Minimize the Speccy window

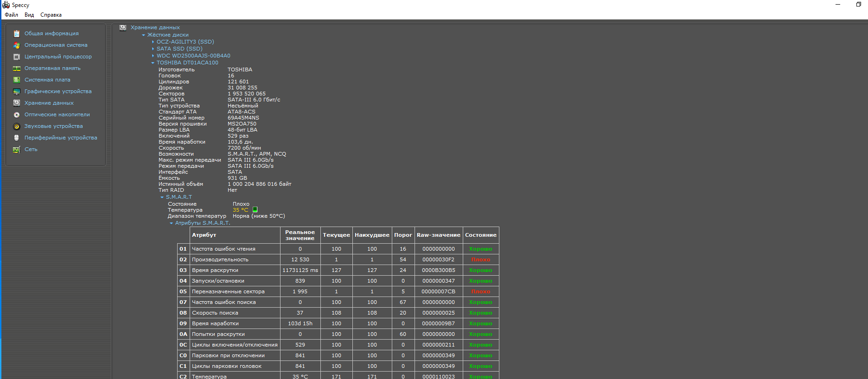tap(838, 5)
